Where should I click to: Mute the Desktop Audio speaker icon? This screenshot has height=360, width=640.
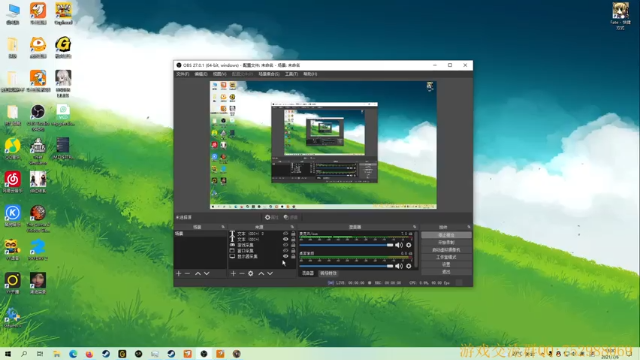tap(399, 266)
